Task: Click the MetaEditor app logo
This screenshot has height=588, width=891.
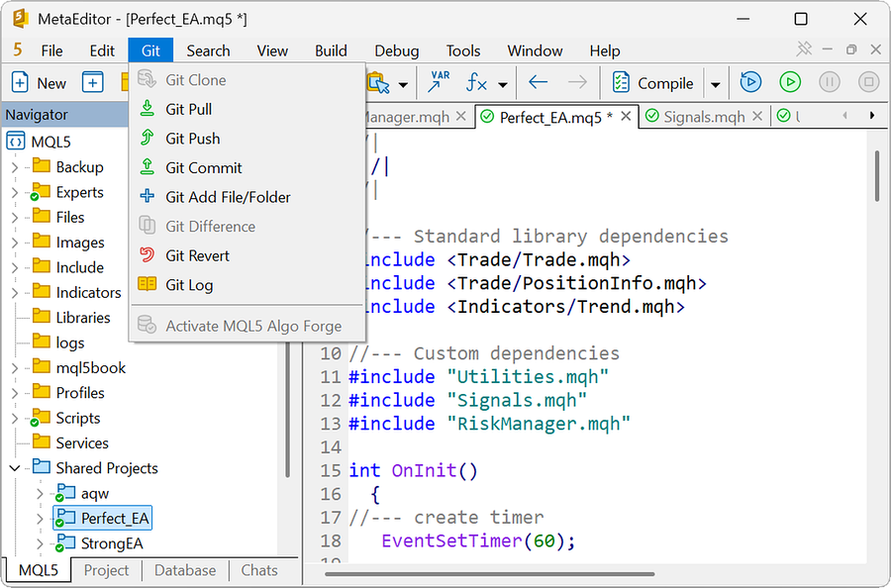Action: coord(20,18)
